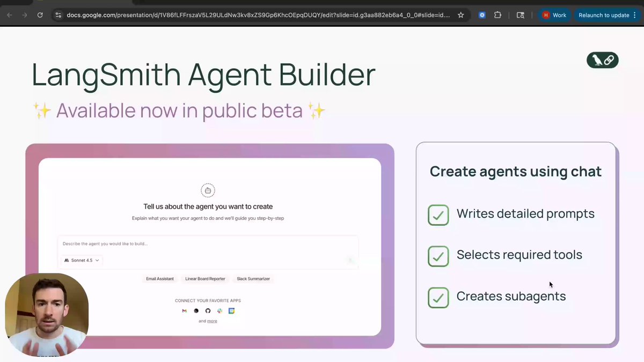This screenshot has width=644, height=362.
Task: Click the 'Selects required tools' checkbox
Action: [x=438, y=256]
